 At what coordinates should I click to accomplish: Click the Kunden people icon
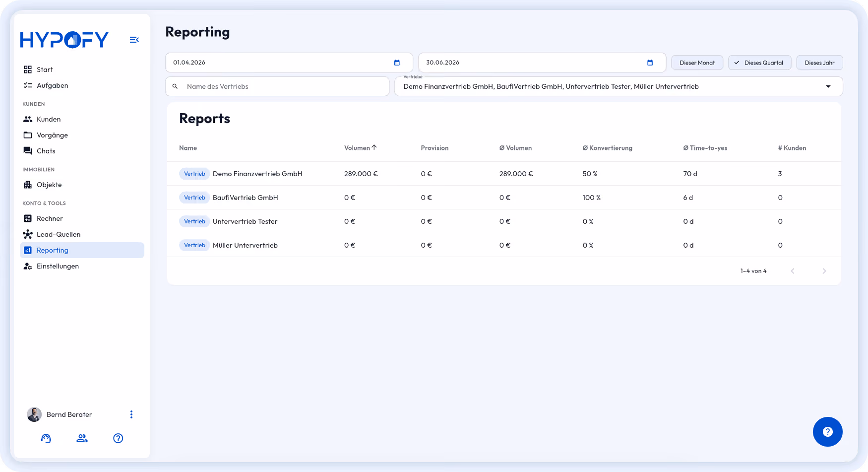click(28, 119)
